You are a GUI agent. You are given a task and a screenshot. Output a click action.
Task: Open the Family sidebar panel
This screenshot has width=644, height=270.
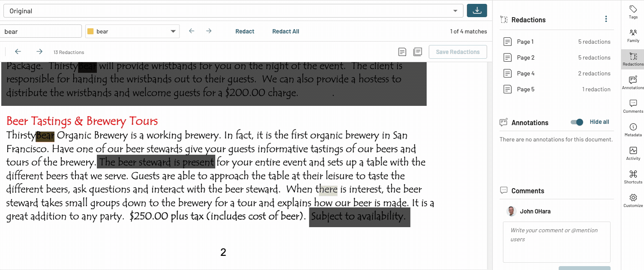point(633,36)
